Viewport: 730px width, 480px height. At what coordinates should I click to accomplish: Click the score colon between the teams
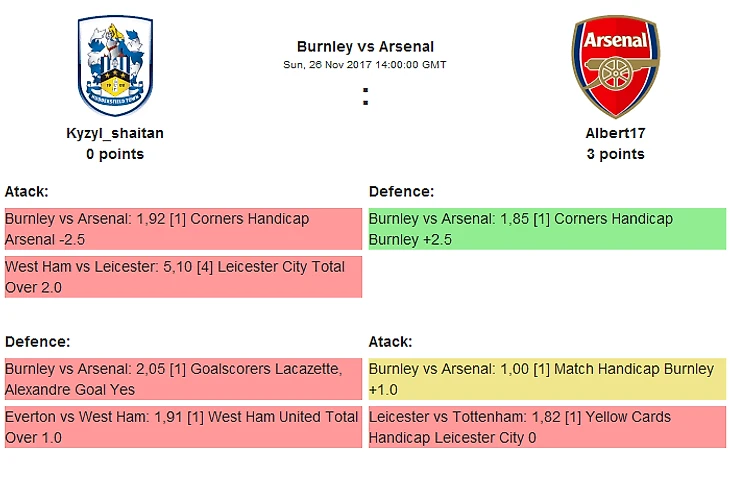pos(365,97)
